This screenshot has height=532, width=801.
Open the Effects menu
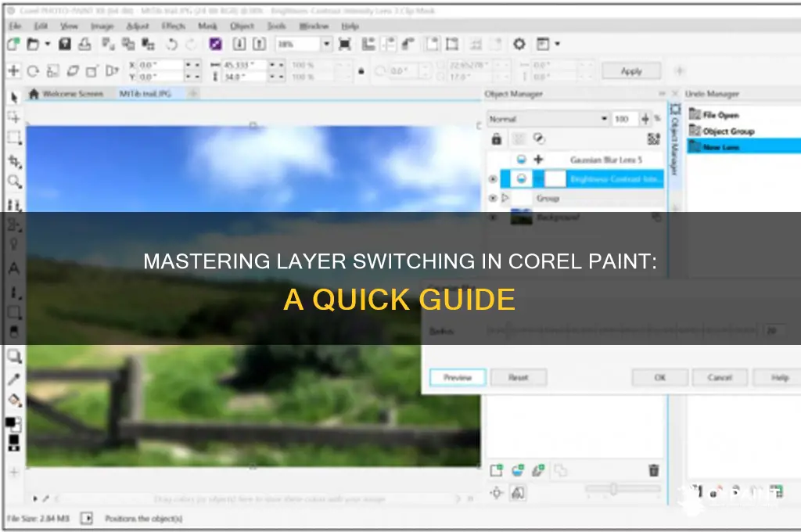pos(174,26)
